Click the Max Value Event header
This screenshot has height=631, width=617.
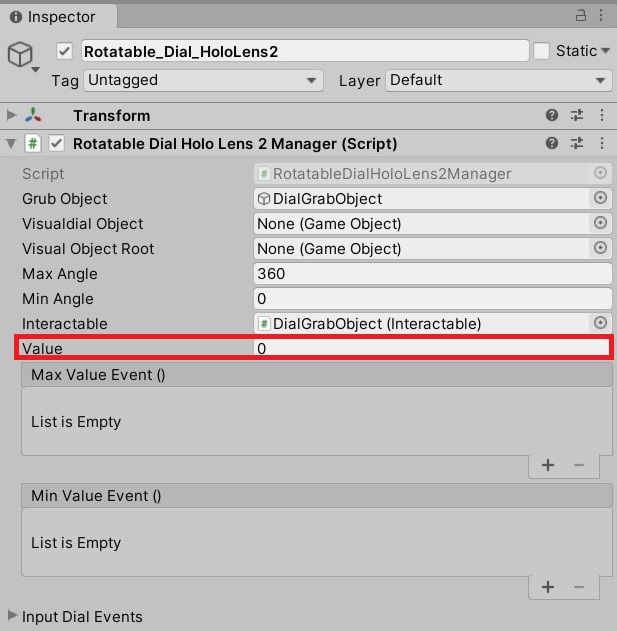pos(317,375)
